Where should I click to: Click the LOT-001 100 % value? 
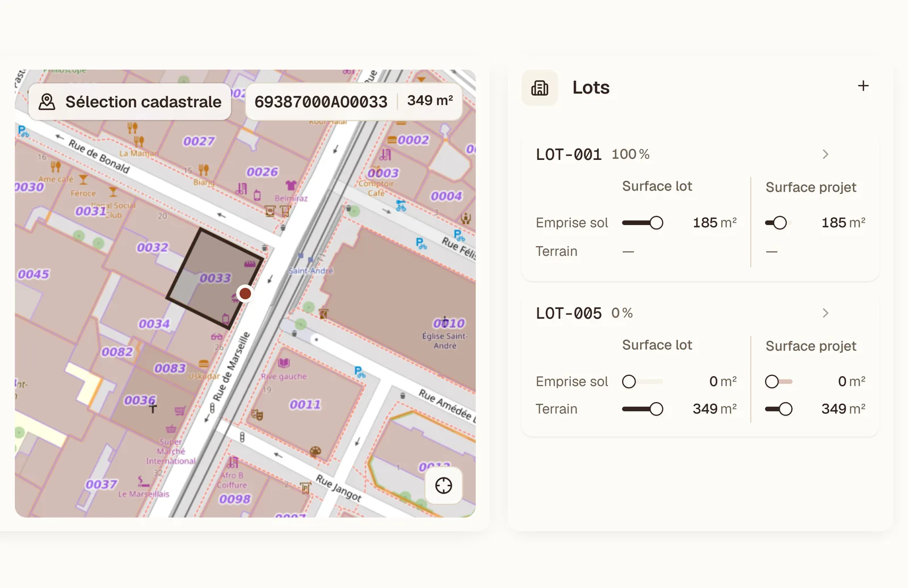point(630,154)
